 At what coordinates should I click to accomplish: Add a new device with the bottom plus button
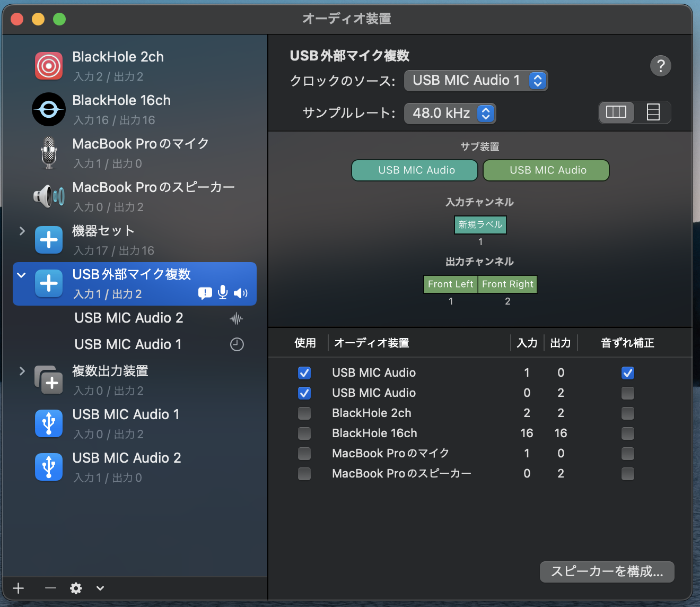pyautogui.click(x=19, y=588)
